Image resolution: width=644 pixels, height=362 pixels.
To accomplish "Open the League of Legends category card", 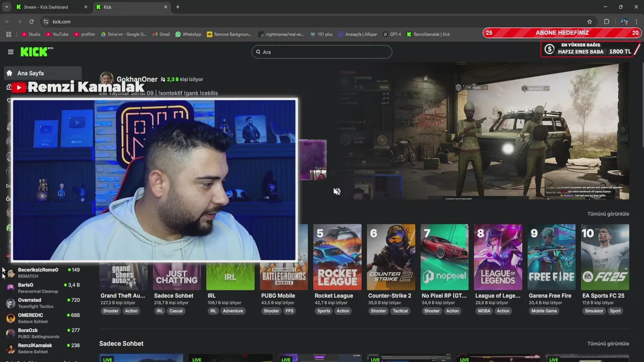I will point(498,257).
